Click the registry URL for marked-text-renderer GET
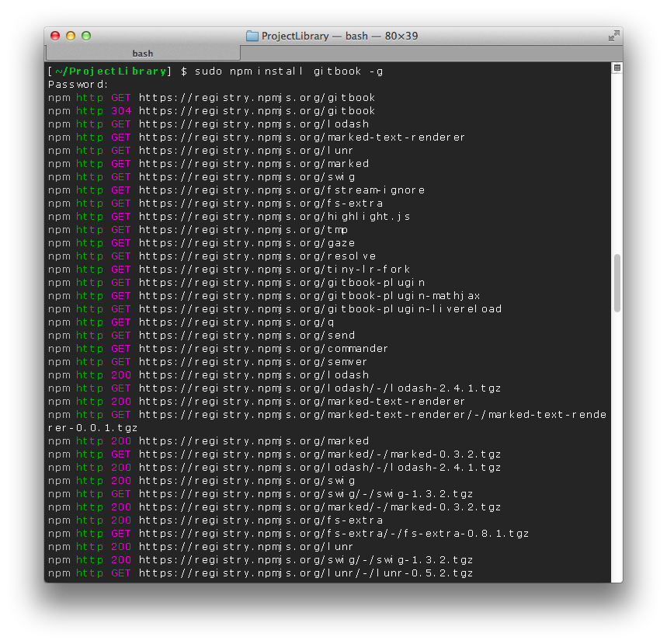This screenshot has height=644, width=667. coord(302,138)
